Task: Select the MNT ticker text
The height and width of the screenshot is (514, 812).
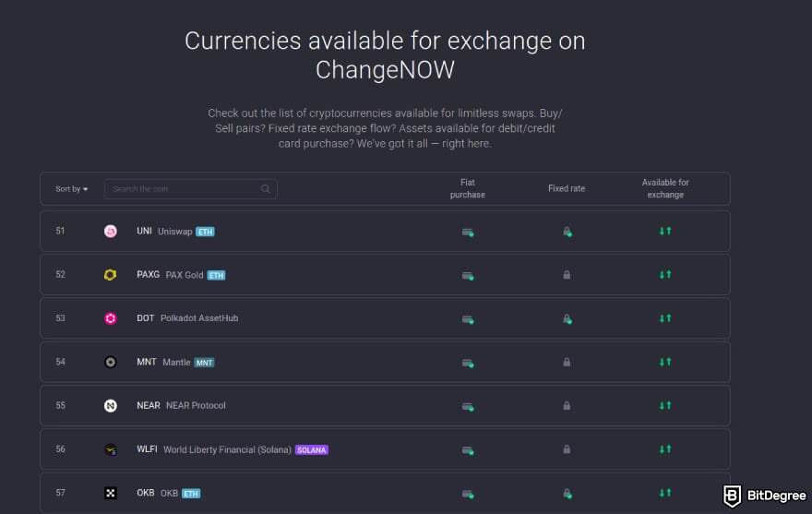Action: pos(147,362)
